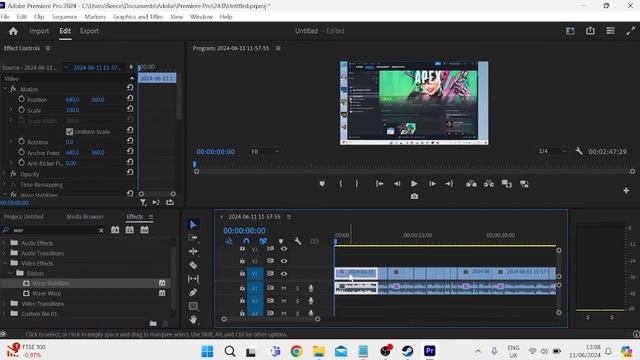Clear the effects search field
Image resolution: width=640 pixels, height=360 pixels.
click(x=101, y=230)
